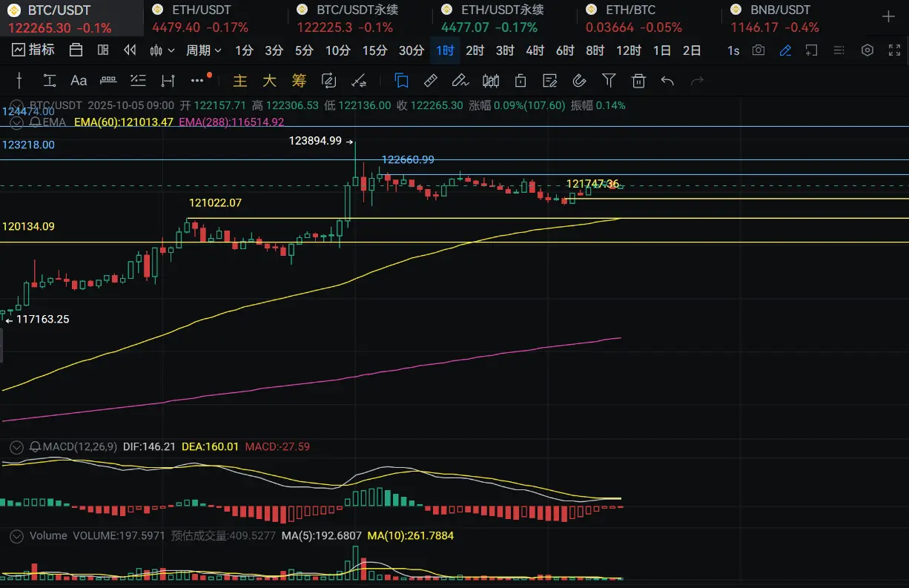The height and width of the screenshot is (588, 909).
Task: Click the 主 button in drawing toolbar
Action: tap(239, 81)
